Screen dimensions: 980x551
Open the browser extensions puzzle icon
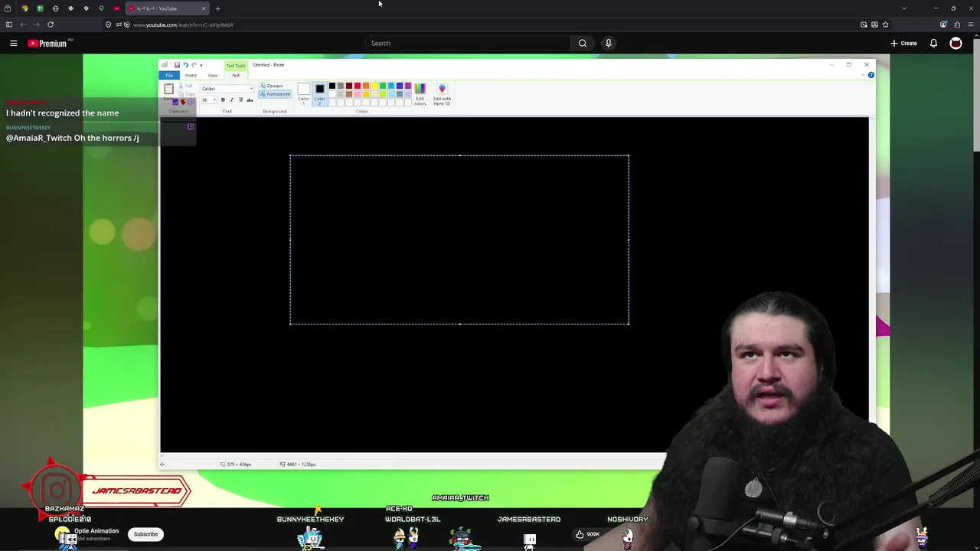pyautogui.click(x=956, y=24)
